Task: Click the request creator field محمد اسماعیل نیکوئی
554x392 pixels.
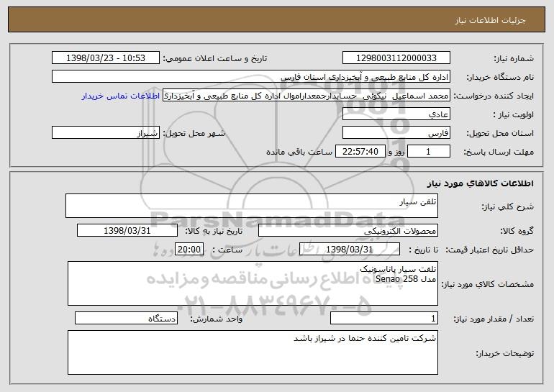Action: (x=306, y=96)
